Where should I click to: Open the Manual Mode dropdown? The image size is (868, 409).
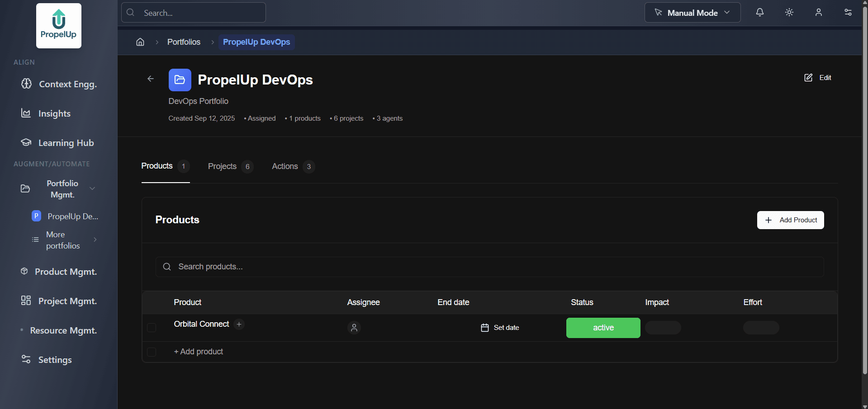(692, 12)
